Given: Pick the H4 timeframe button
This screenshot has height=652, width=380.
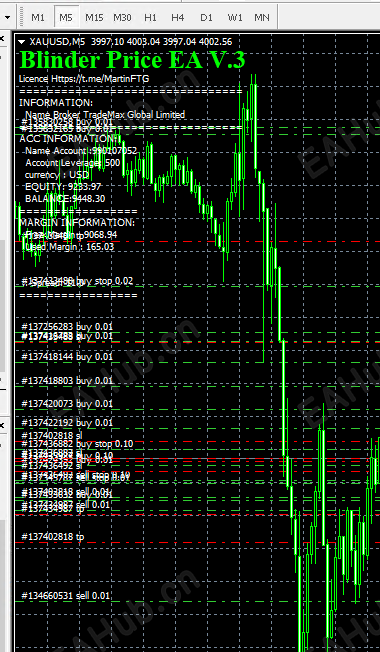Looking at the screenshot, I should (x=178, y=17).
